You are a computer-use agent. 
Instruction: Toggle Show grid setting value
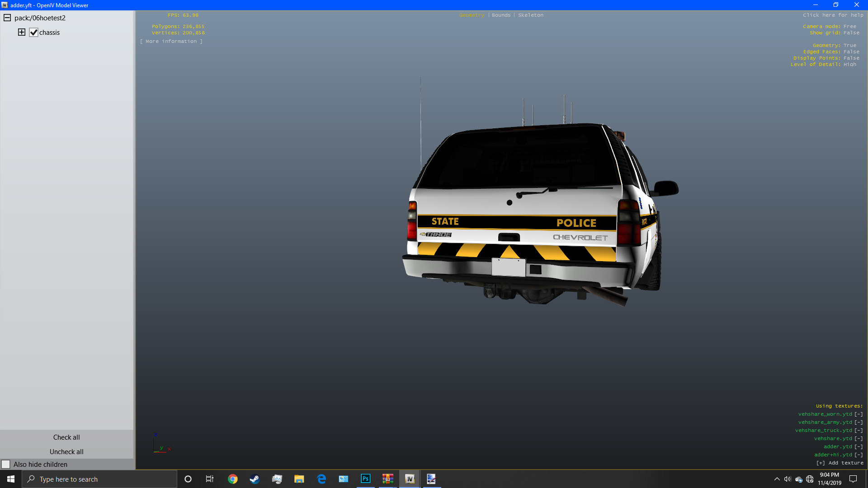[851, 33]
